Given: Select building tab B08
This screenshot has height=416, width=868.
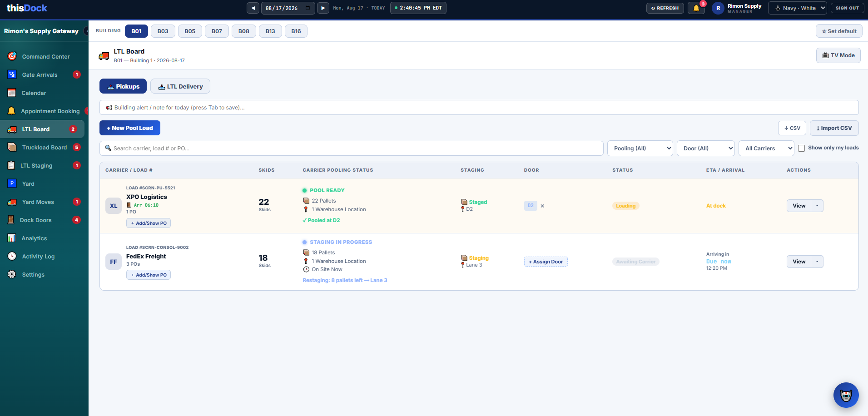Looking at the screenshot, I should pos(244,31).
